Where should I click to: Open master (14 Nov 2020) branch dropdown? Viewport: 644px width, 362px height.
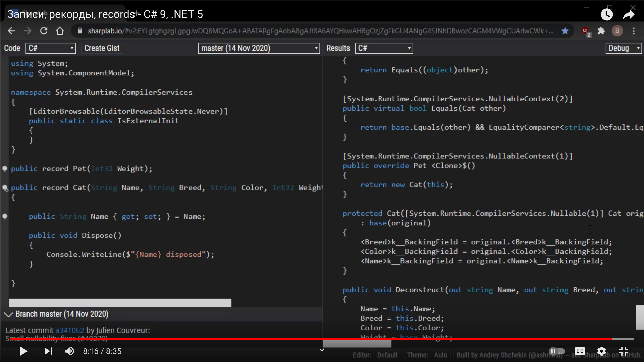tap(259, 48)
